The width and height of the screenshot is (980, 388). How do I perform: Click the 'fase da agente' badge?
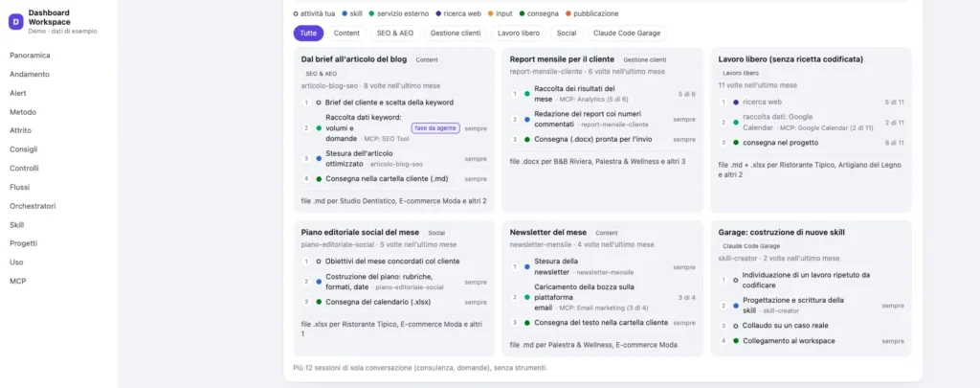(435, 128)
